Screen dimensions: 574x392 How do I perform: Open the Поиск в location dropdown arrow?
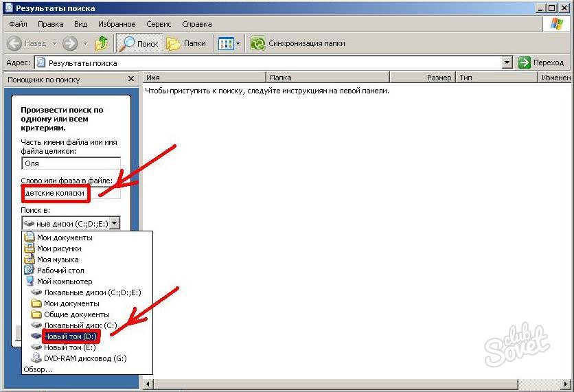coord(114,222)
